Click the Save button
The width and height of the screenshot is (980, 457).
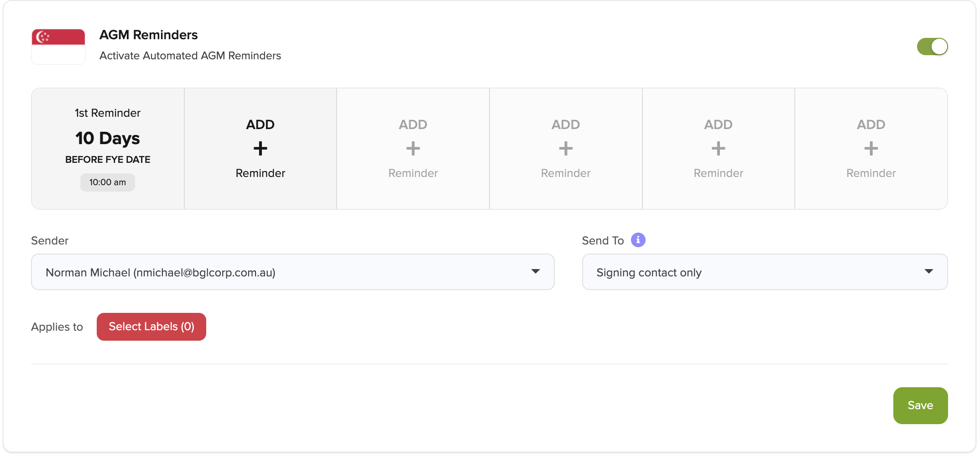pyautogui.click(x=920, y=405)
